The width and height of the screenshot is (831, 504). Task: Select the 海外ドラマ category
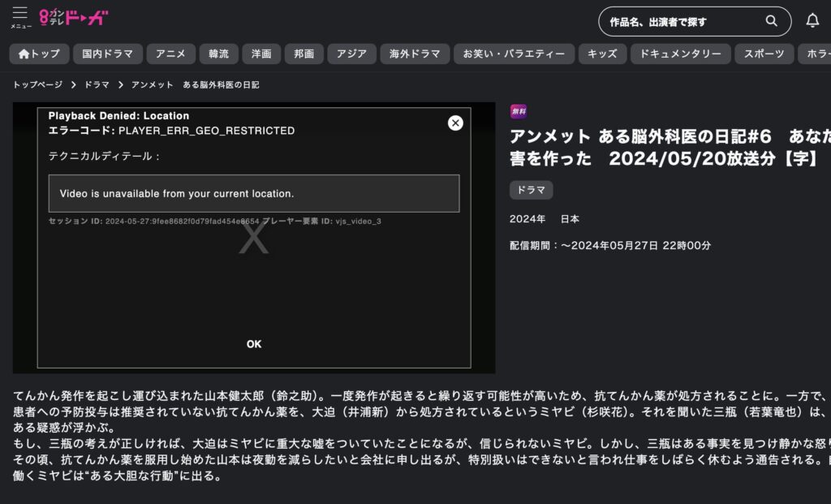[x=415, y=54]
